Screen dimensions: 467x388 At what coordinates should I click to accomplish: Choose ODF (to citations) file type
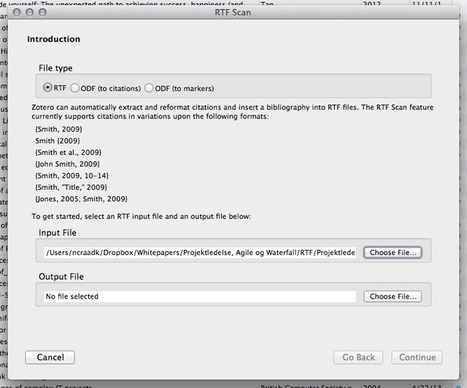75,88
